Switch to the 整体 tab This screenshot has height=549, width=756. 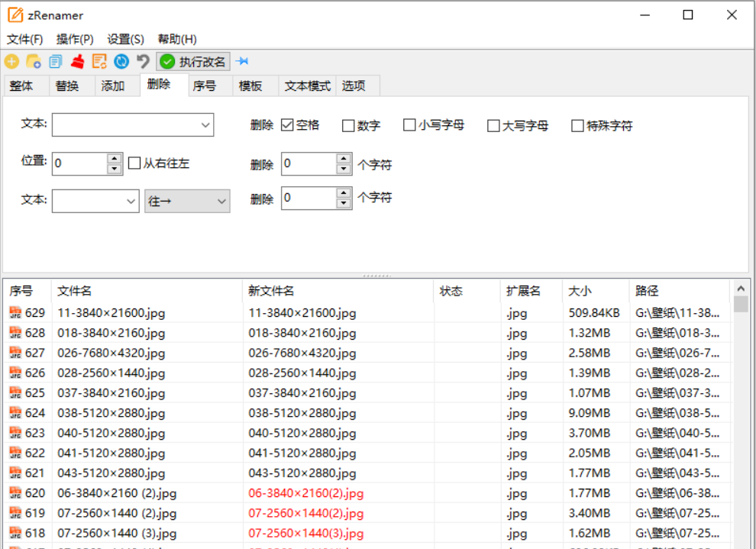(x=26, y=86)
